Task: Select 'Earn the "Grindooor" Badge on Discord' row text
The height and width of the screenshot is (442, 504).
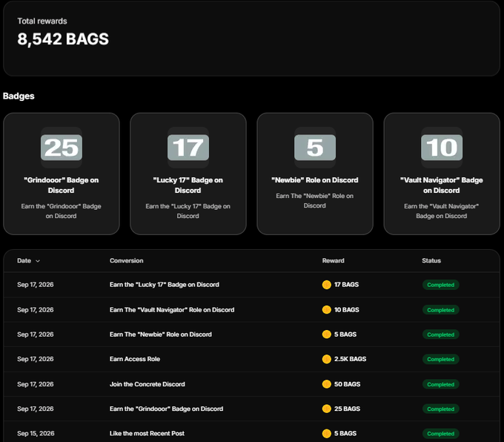Action: click(x=166, y=409)
